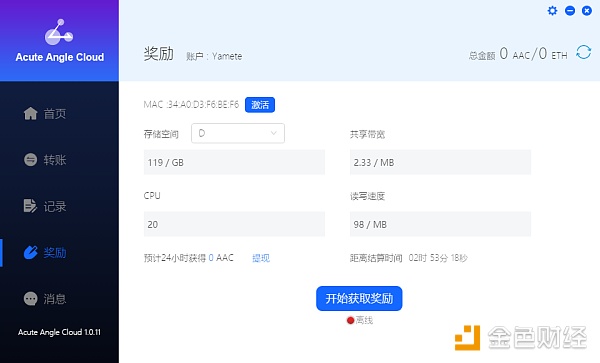Image resolution: width=600 pixels, height=363 pixels.
Task: Click the 预计24小时获得 0 AAC text
Action: pos(189,258)
